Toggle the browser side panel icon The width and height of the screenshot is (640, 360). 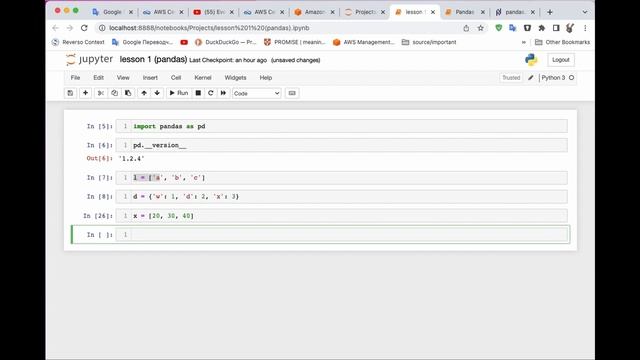(556, 28)
